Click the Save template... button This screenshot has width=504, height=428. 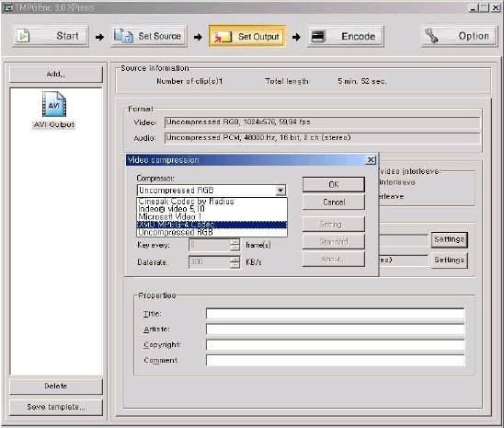point(56,407)
